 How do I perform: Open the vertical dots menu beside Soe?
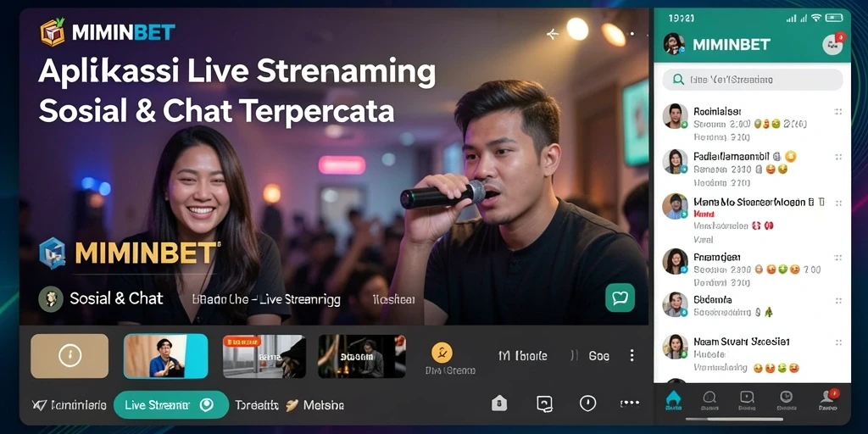click(632, 355)
